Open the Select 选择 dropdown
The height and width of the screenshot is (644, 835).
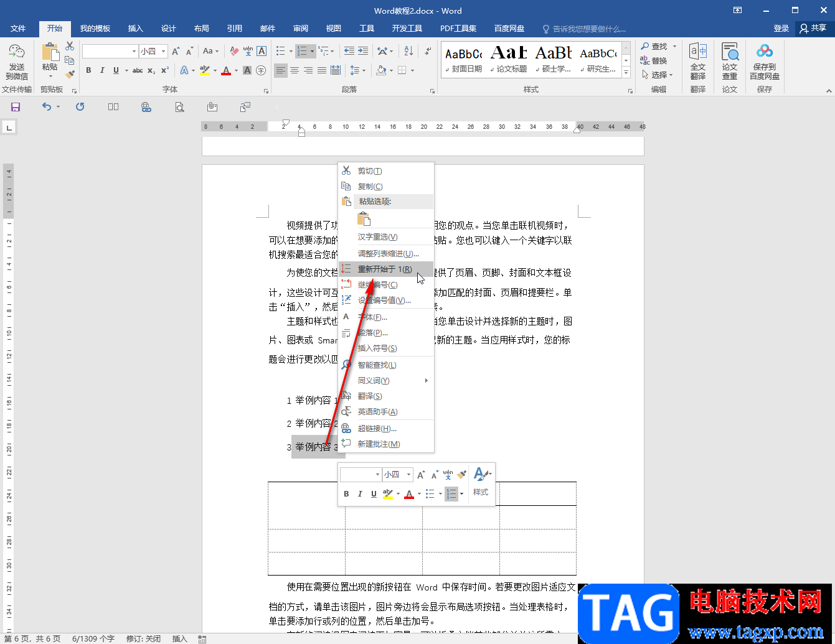(x=658, y=75)
